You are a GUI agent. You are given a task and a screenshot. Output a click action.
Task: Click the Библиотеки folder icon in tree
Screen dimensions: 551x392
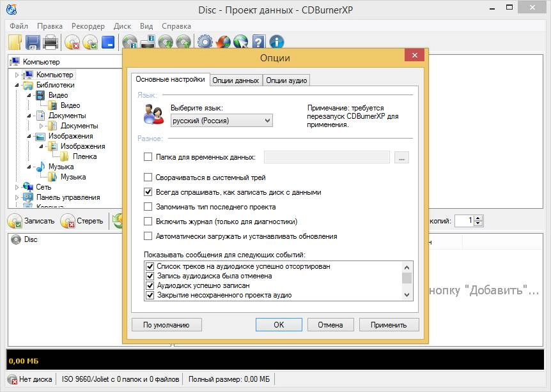click(x=28, y=86)
